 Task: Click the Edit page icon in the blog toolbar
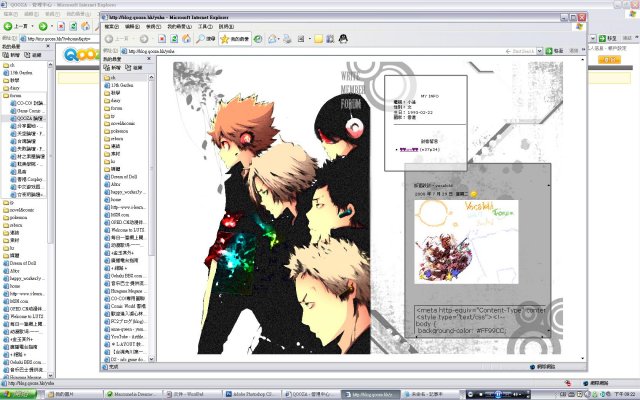click(301, 39)
